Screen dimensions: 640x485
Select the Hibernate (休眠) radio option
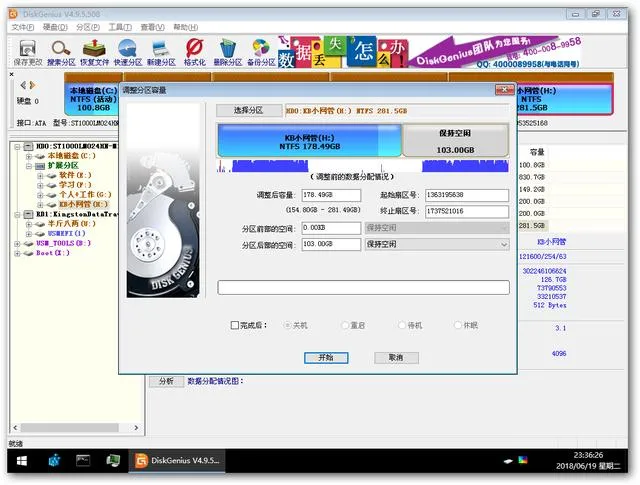(x=458, y=325)
